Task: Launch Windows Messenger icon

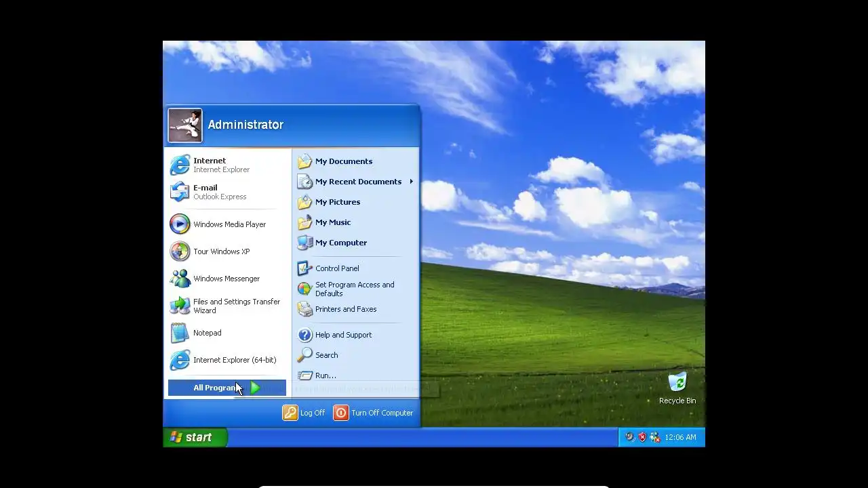Action: click(180, 279)
